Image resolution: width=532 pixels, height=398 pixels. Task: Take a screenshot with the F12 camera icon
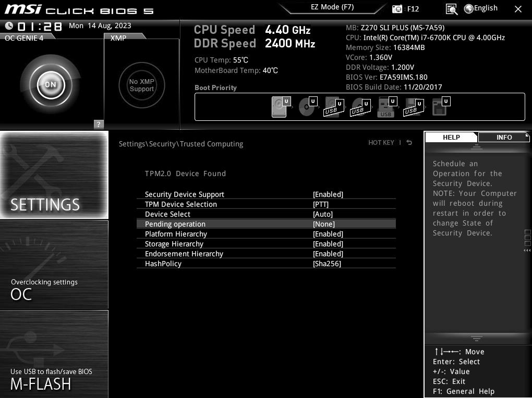click(397, 9)
